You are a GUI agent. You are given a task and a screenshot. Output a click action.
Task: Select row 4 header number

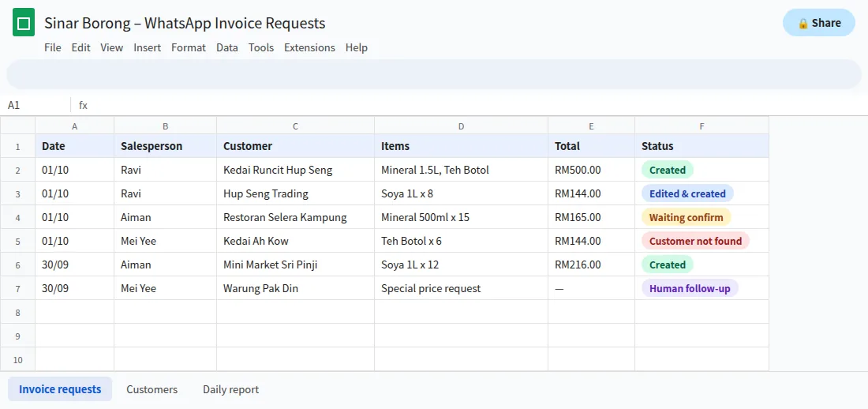tap(17, 217)
